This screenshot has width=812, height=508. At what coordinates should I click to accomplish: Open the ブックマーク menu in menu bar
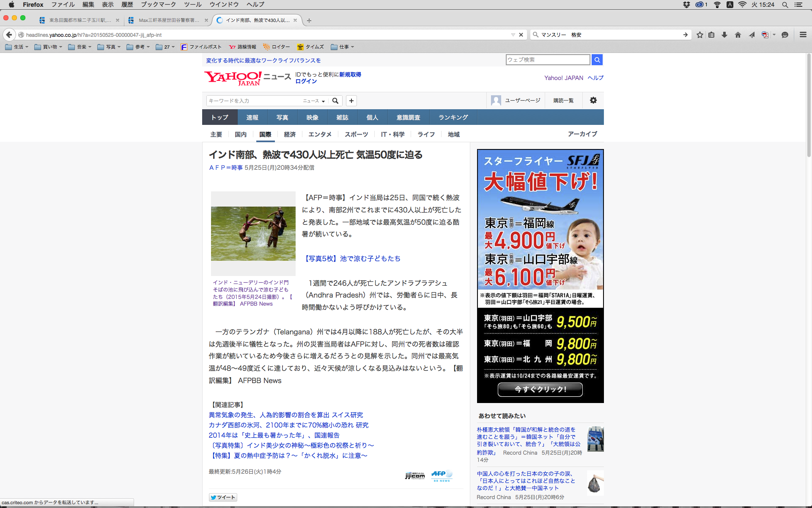[158, 5]
